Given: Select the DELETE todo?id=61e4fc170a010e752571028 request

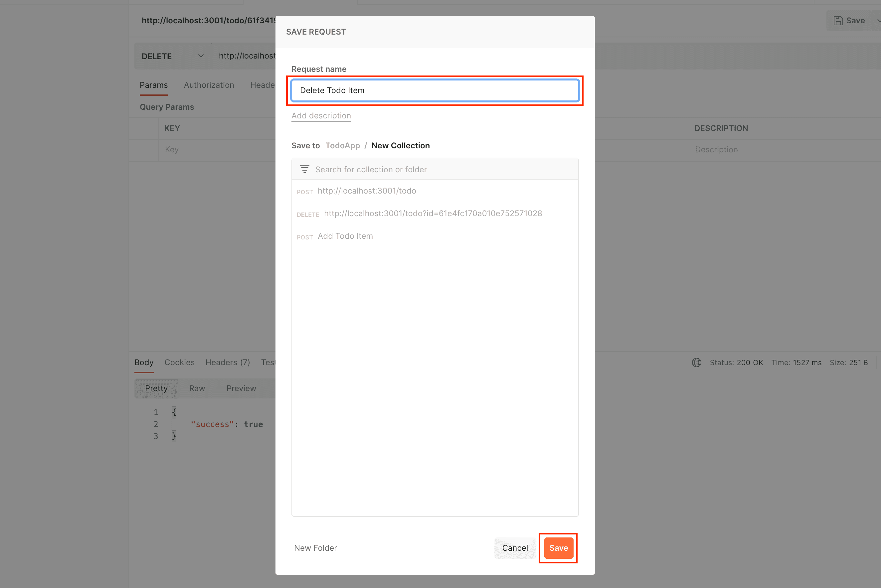Looking at the screenshot, I should click(435, 214).
